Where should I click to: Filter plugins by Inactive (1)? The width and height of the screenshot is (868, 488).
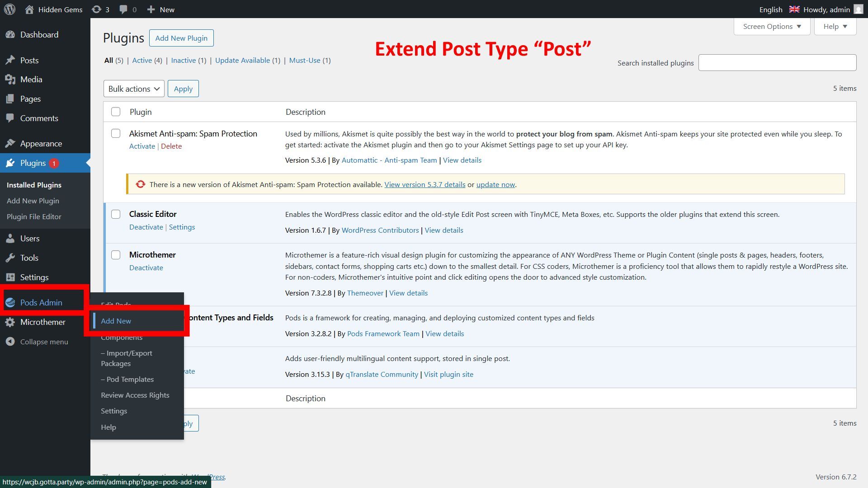(189, 60)
